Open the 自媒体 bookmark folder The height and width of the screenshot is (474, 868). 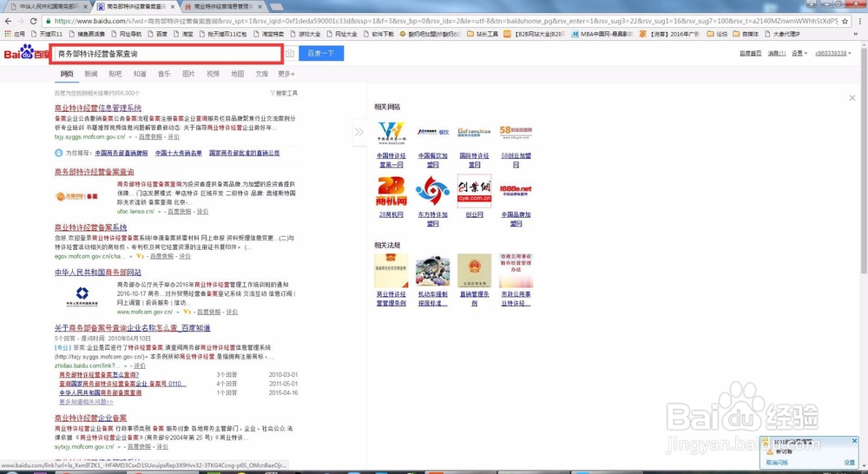point(746,34)
